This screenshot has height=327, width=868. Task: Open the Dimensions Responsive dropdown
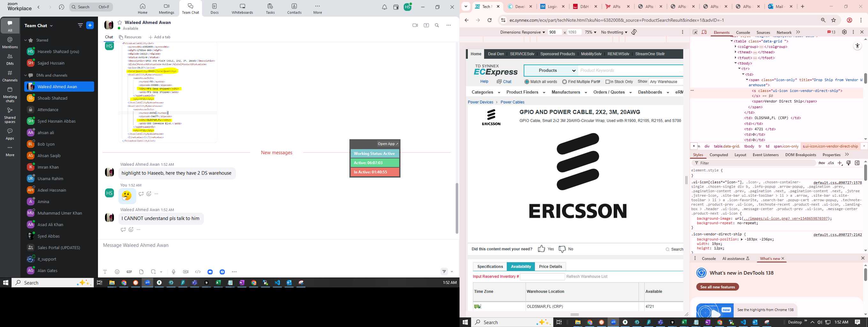click(x=522, y=32)
